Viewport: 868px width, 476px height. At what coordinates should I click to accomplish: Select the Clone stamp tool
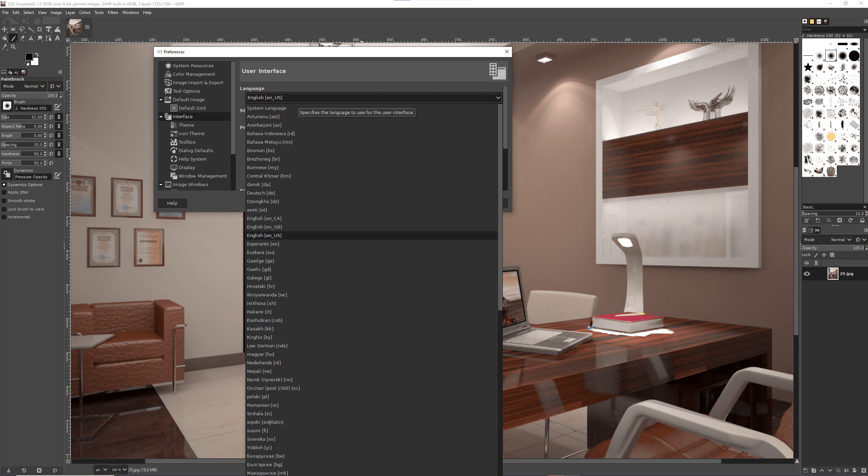point(31,38)
